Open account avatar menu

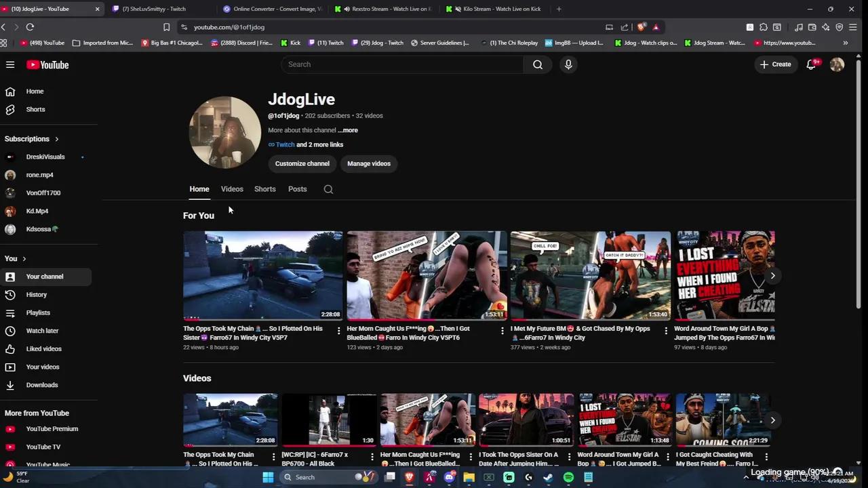837,64
